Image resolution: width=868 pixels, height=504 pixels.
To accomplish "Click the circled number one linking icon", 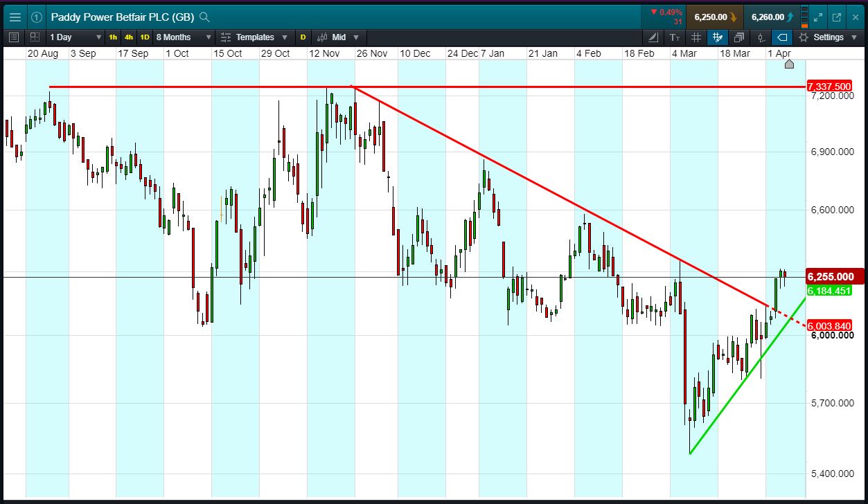I will click(37, 17).
